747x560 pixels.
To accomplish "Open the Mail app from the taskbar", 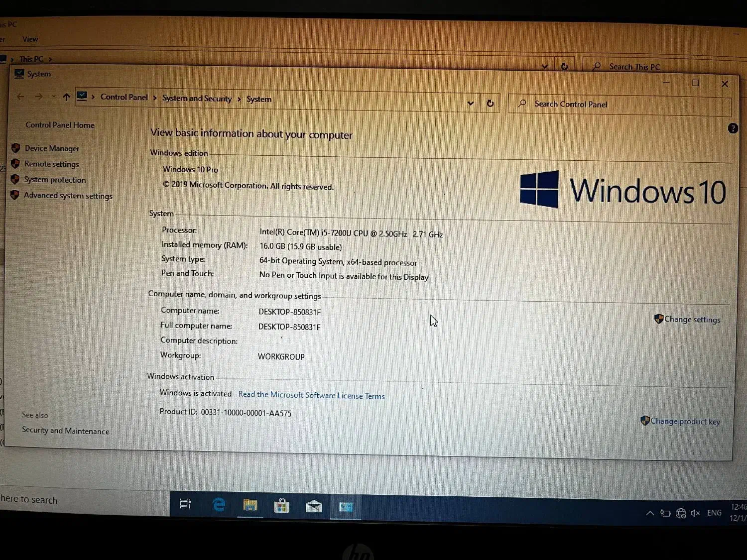I will 314,505.
